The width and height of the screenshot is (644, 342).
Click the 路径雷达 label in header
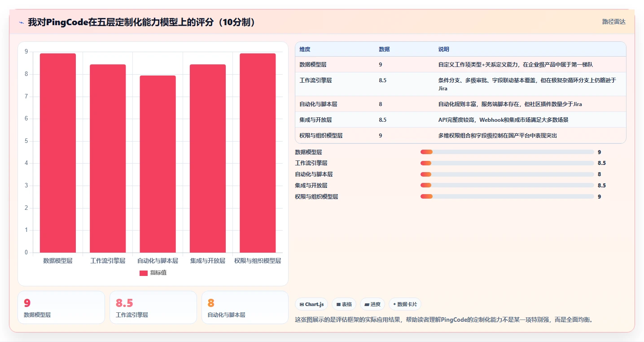click(613, 22)
